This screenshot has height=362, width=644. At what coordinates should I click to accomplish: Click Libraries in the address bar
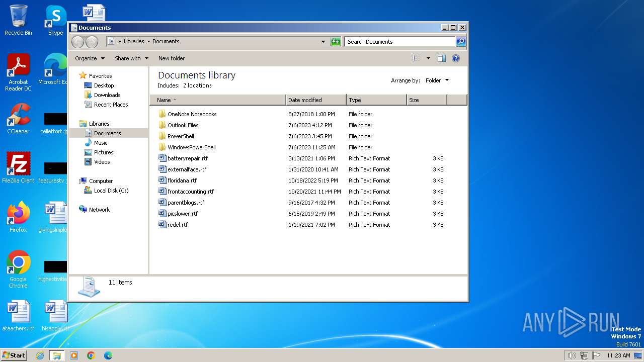pos(134,41)
